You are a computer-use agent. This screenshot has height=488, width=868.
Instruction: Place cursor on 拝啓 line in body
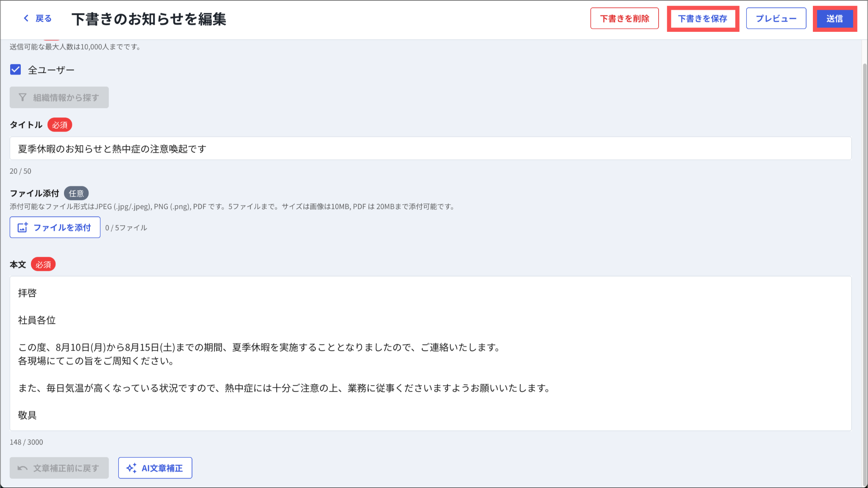[28, 293]
